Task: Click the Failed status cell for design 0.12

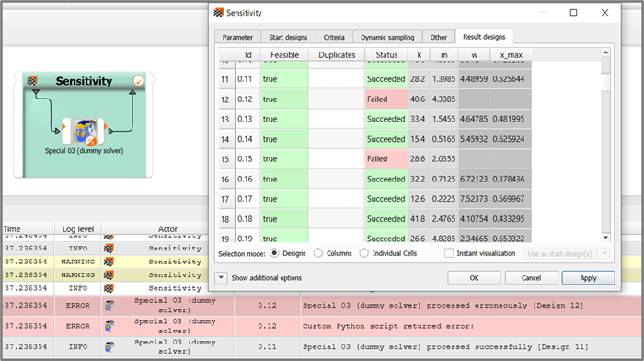Action: (x=386, y=99)
